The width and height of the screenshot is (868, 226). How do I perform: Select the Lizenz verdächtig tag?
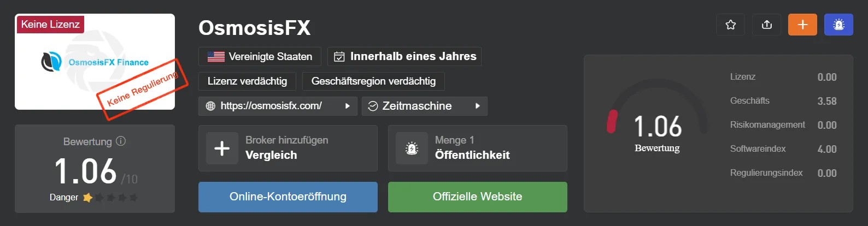[x=247, y=81]
